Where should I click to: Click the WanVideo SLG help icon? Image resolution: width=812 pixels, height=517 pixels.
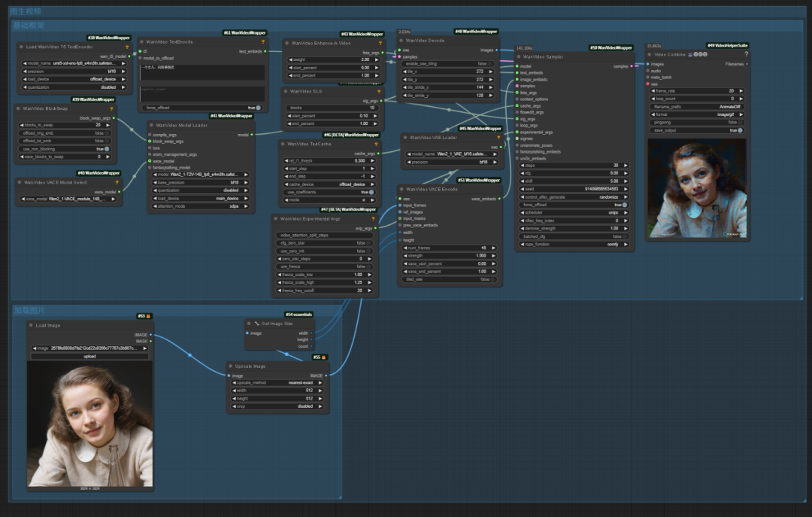click(379, 91)
